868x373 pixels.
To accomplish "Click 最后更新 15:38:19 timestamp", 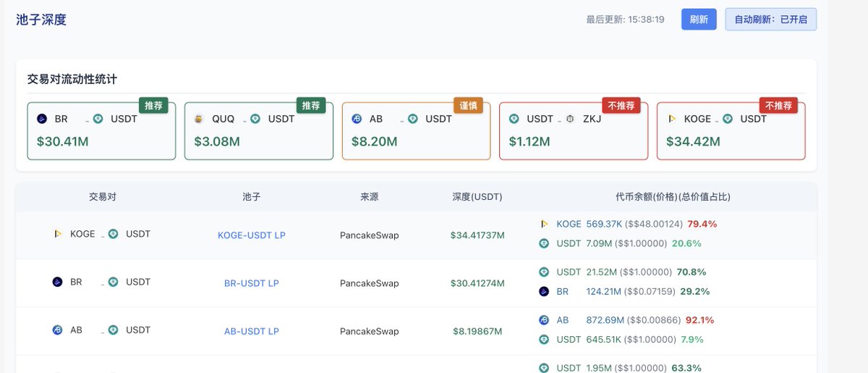I will click(625, 20).
